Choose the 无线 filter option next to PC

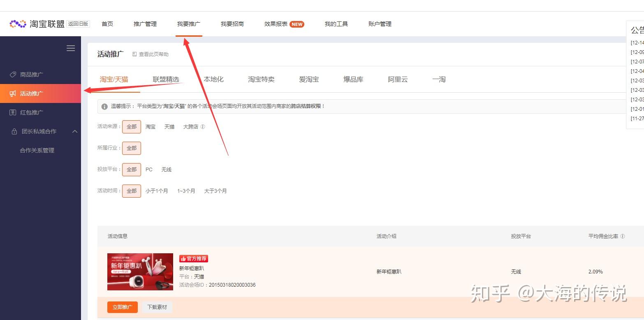tap(166, 170)
